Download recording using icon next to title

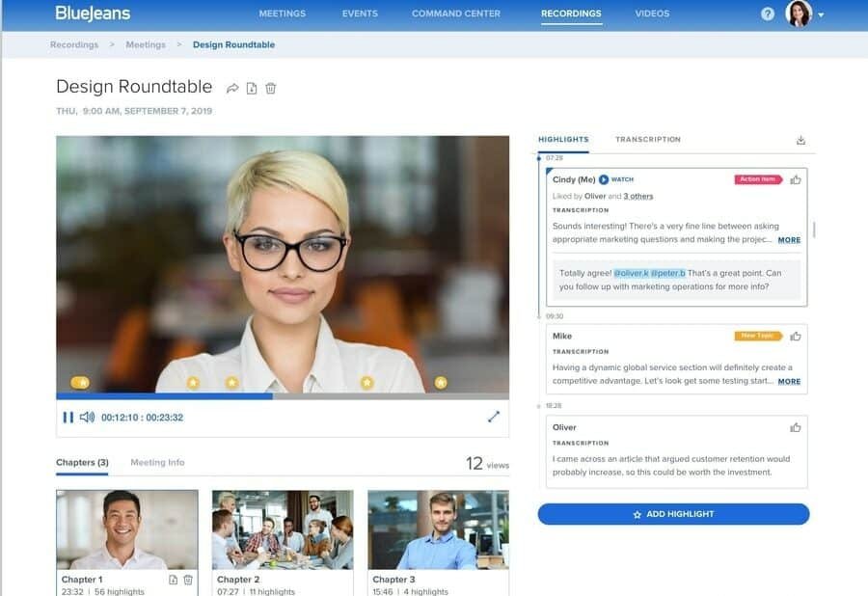coord(252,89)
